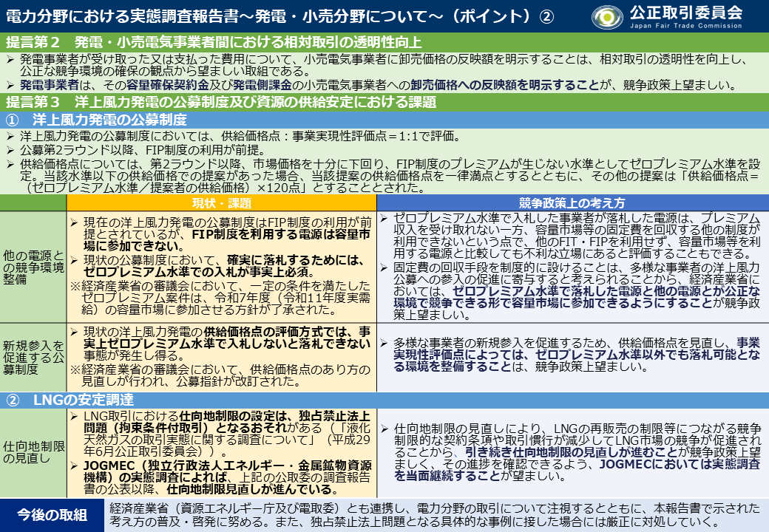Viewport: 769px width, 532px height.
Task: Click the text ×120点」とすることとされた
Action: [x=342, y=188]
